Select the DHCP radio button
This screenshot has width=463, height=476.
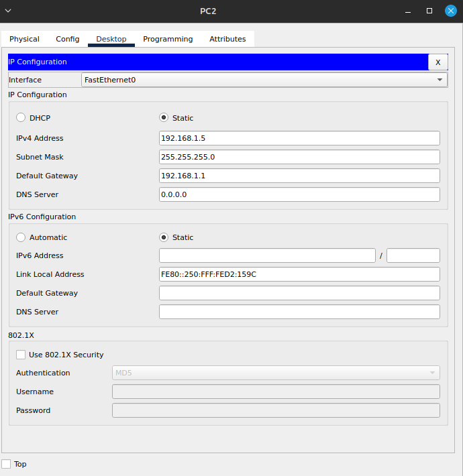(x=21, y=118)
